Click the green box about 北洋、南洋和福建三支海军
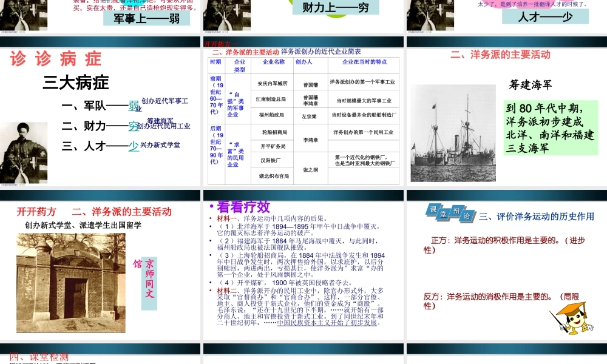Screen dimensions: 607x364 551,127
